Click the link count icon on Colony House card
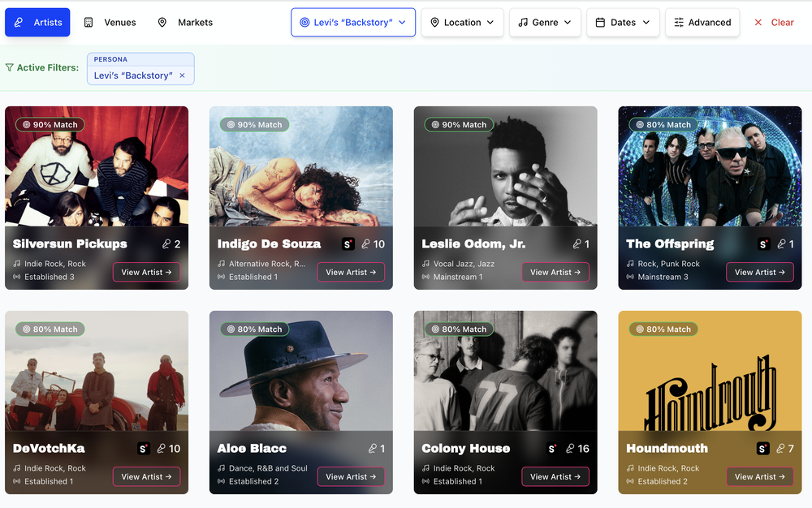812x508 pixels. (x=571, y=448)
